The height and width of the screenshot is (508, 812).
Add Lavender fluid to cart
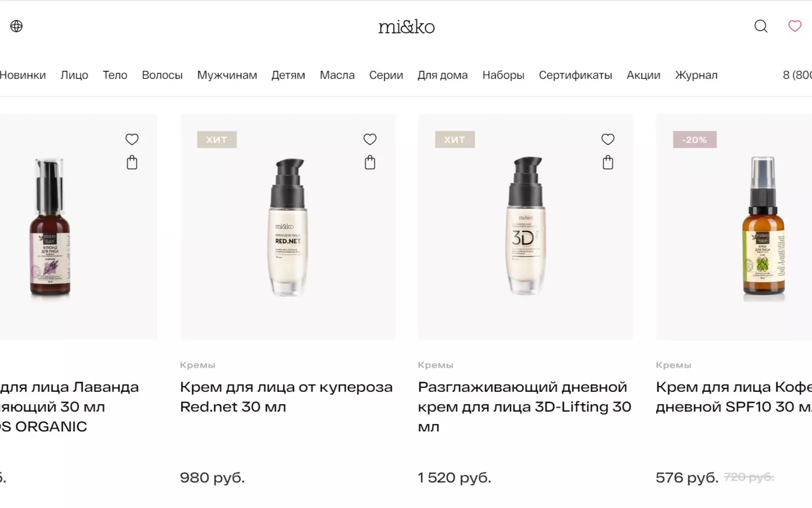(x=132, y=163)
